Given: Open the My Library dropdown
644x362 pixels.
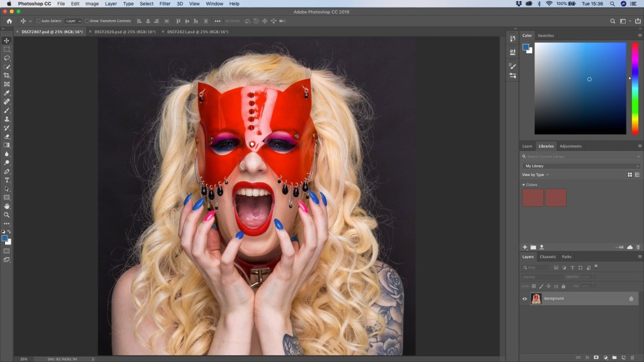Looking at the screenshot, I should point(581,166).
